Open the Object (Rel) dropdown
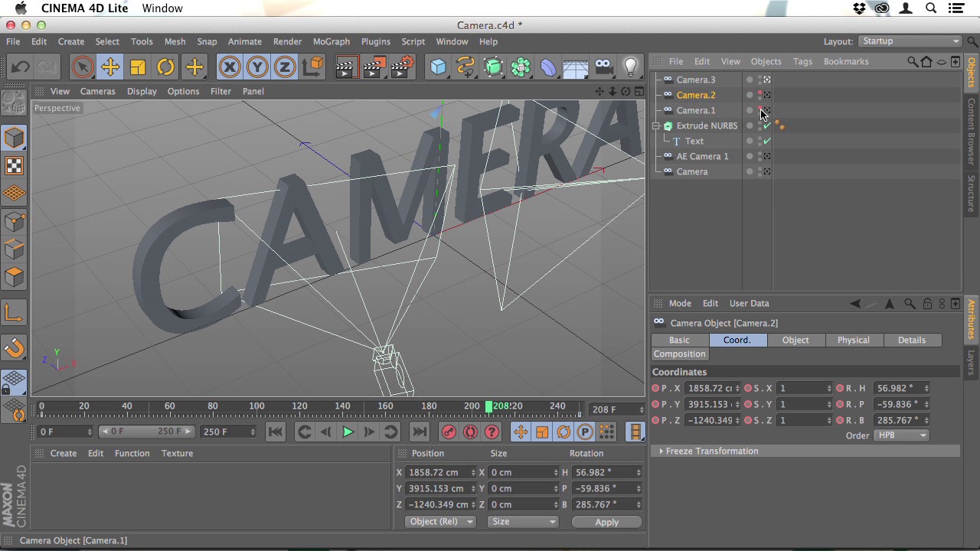 [440, 522]
